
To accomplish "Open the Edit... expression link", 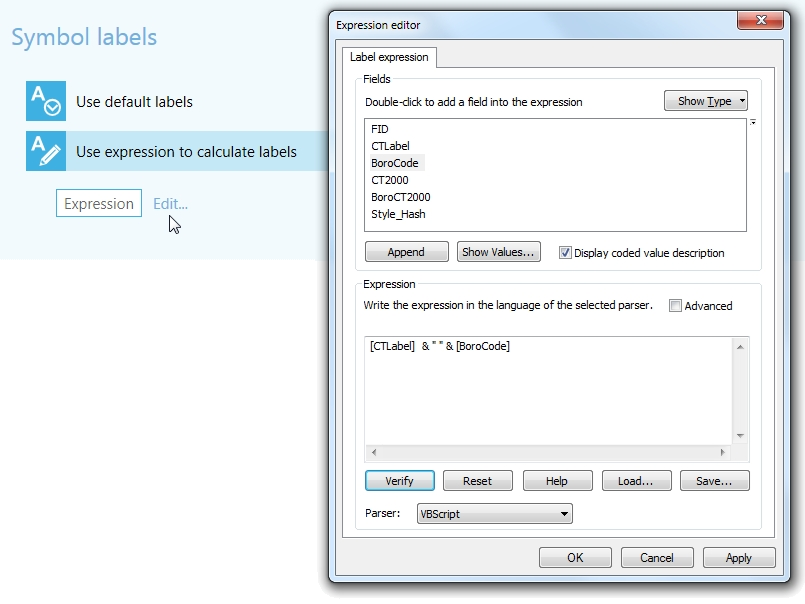I will (x=170, y=204).
